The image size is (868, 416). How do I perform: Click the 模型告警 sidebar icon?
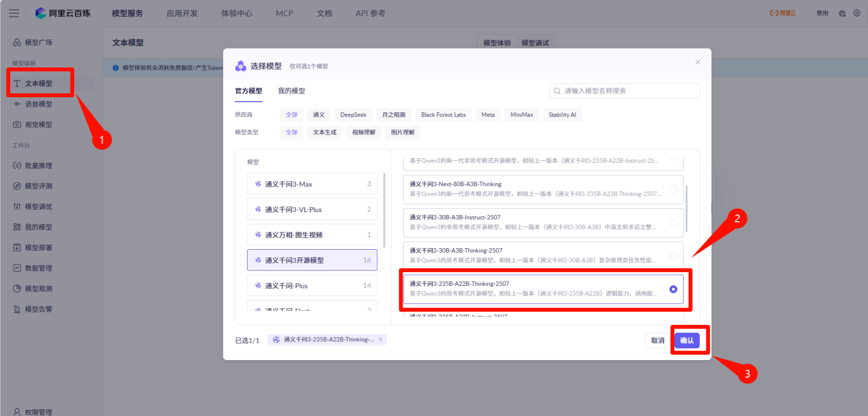[x=17, y=309]
